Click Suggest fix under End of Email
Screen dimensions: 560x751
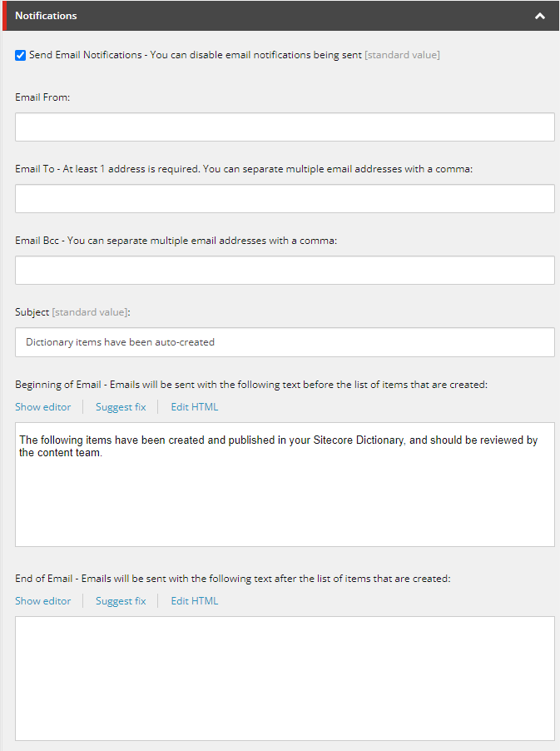[120, 600]
